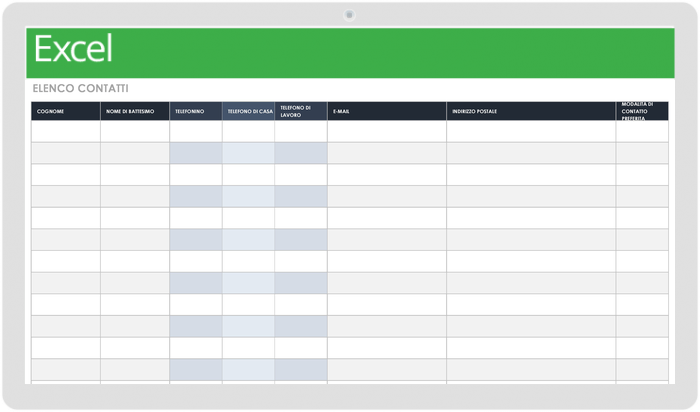Click the Excel logo text in the banner

73,49
